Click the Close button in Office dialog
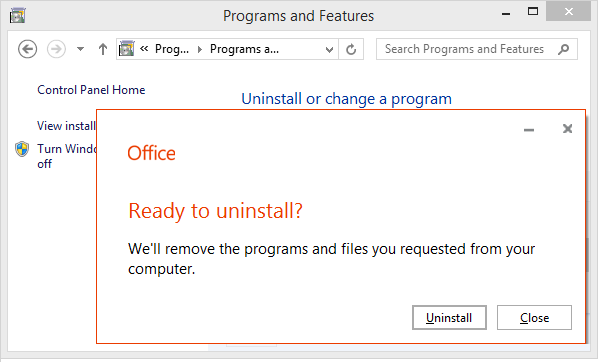Screen dimensions: 600x362 tap(534, 317)
